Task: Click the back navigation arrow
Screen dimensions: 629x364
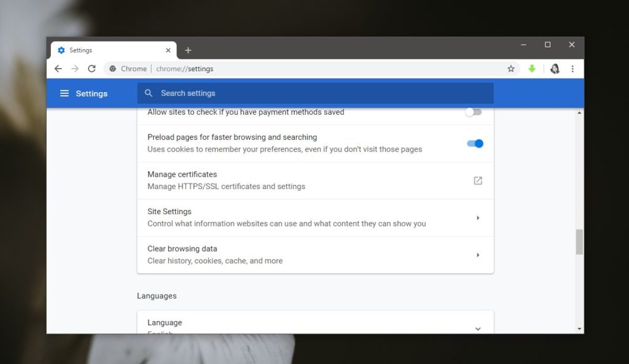Action: click(58, 68)
